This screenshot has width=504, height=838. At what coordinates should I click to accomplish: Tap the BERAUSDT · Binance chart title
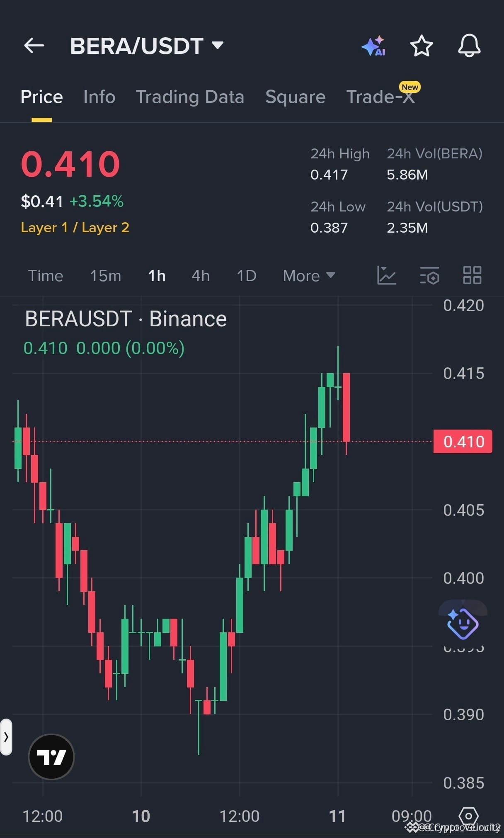tap(126, 319)
